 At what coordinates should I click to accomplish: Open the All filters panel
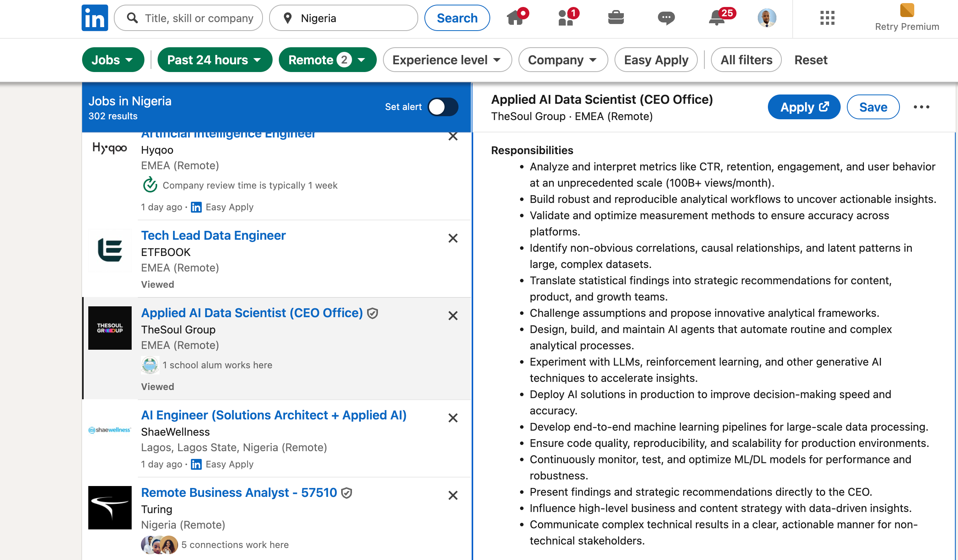(x=746, y=60)
